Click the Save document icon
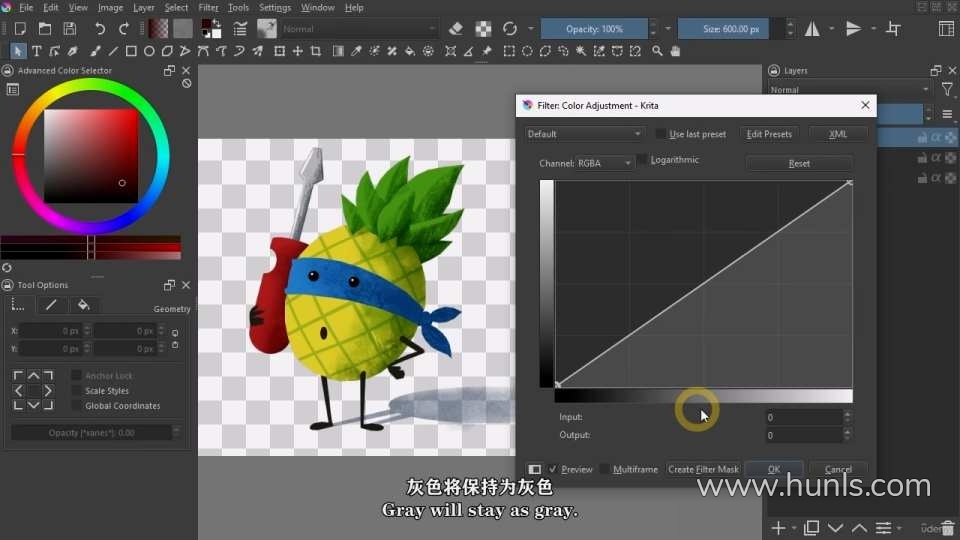Viewport: 960px width, 540px height. click(69, 29)
